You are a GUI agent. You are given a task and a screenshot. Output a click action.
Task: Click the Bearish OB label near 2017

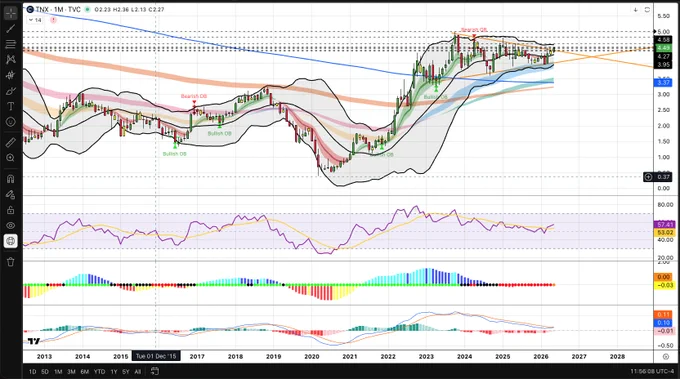tap(194, 96)
